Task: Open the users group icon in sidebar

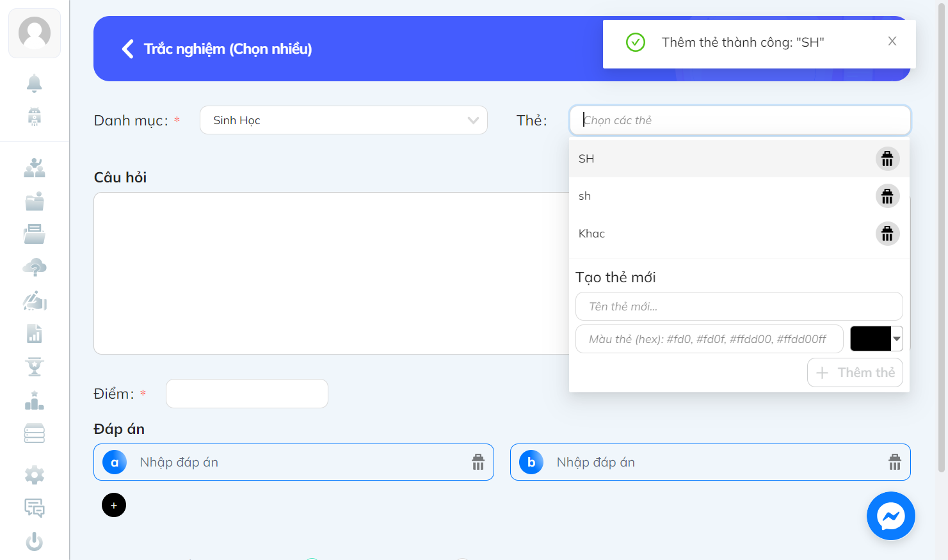Action: (35, 168)
